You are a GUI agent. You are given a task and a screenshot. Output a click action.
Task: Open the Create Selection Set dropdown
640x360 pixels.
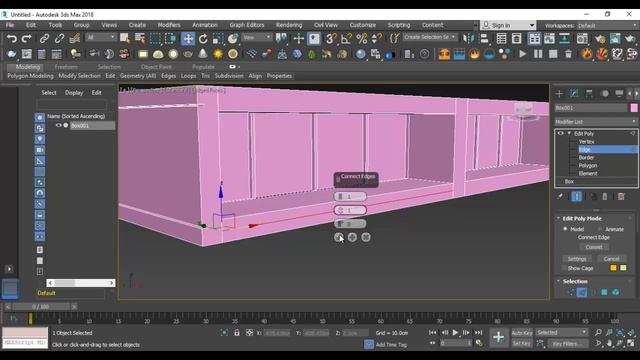pos(429,37)
